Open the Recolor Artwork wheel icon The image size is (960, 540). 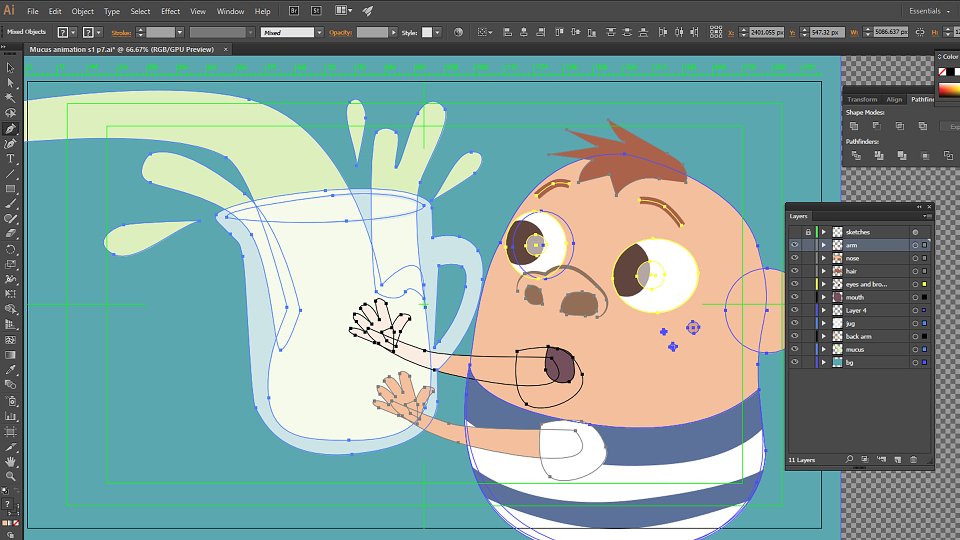point(459,32)
